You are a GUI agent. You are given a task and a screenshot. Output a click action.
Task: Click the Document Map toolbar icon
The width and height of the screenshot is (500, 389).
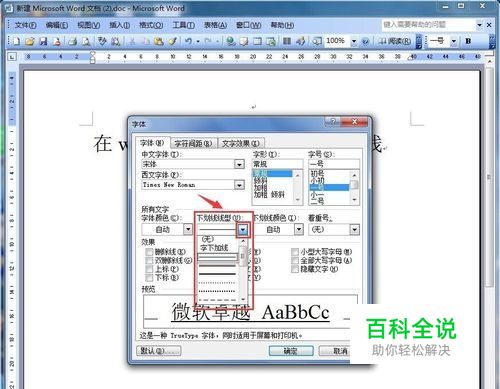pyautogui.click(x=317, y=41)
